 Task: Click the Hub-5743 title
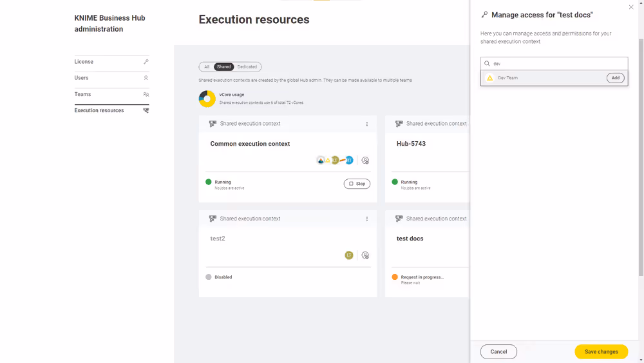coord(411,144)
